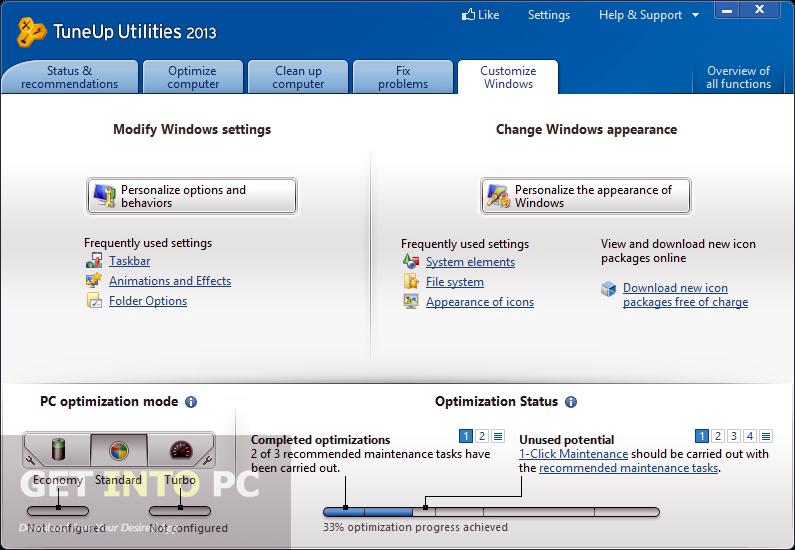This screenshot has width=795, height=550.
Task: Click '33% optimization progress achieved' text
Action: [415, 527]
